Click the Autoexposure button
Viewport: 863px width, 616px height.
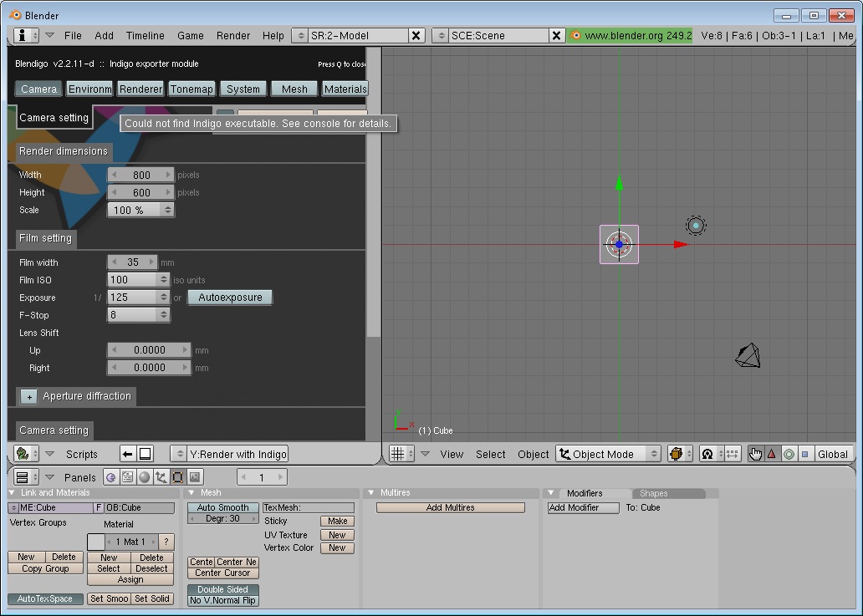(230, 298)
